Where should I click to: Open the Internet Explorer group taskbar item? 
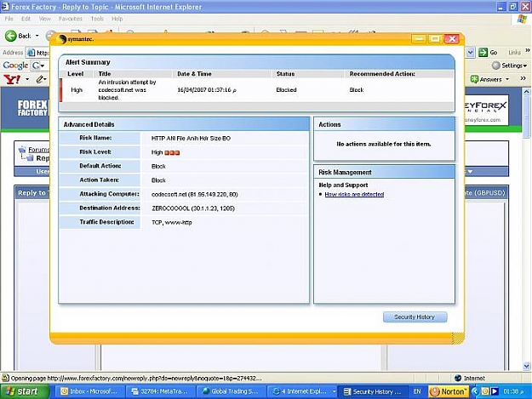(303, 391)
